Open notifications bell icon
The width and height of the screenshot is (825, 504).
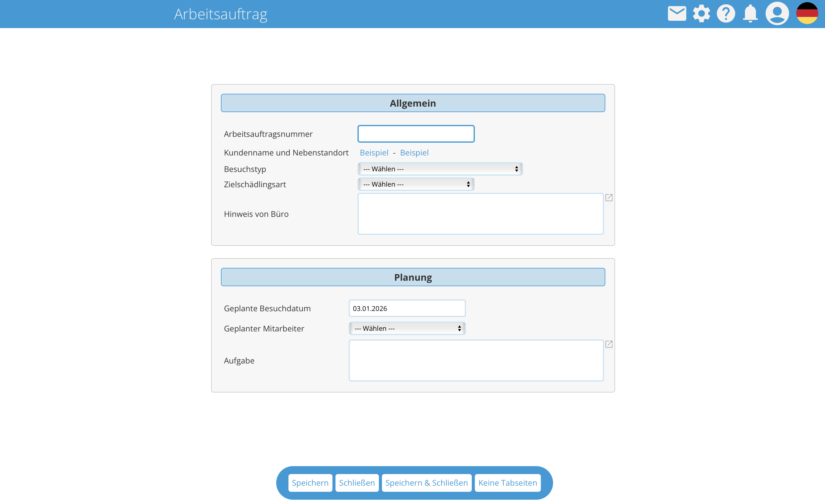tap(750, 14)
